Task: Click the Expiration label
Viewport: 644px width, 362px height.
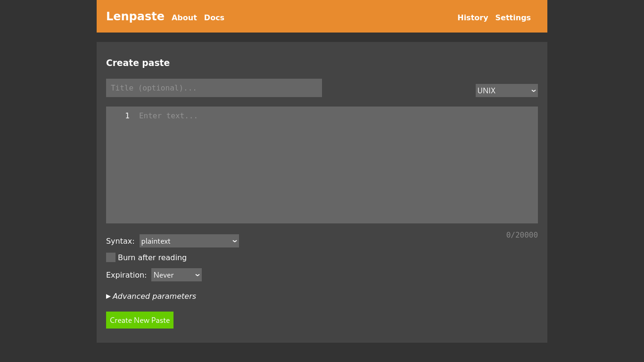Action: pos(126,275)
